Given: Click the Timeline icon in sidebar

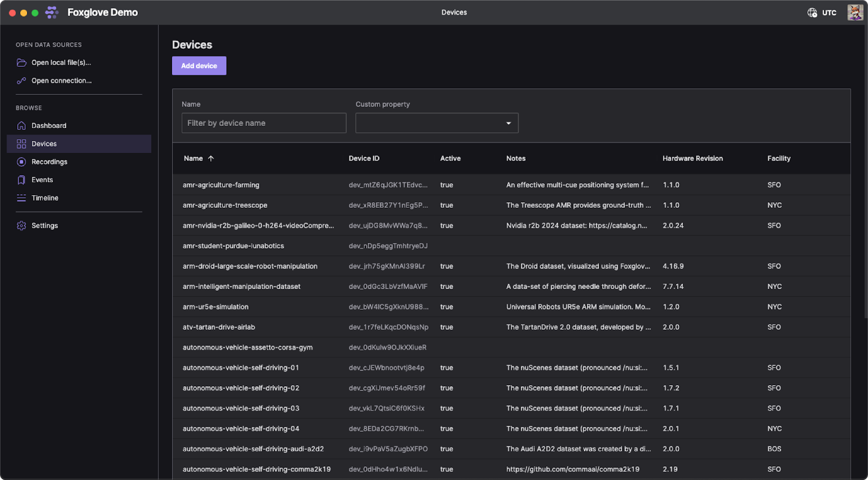Looking at the screenshot, I should pos(22,198).
